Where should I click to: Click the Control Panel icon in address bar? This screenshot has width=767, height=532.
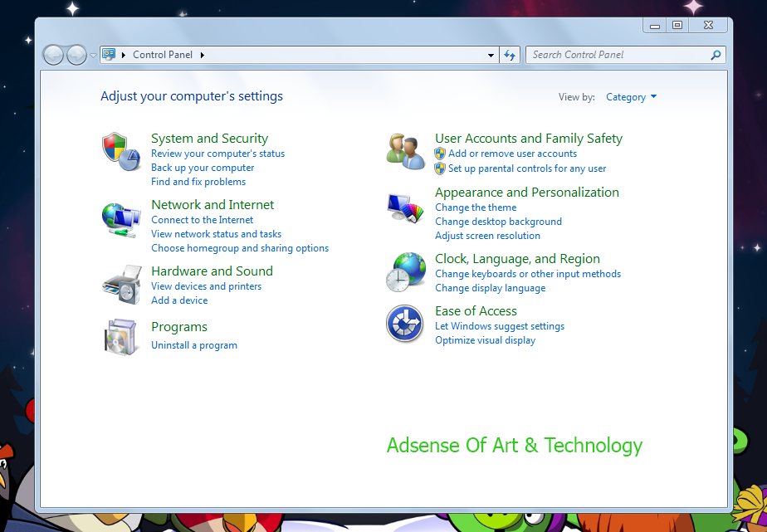(109, 54)
